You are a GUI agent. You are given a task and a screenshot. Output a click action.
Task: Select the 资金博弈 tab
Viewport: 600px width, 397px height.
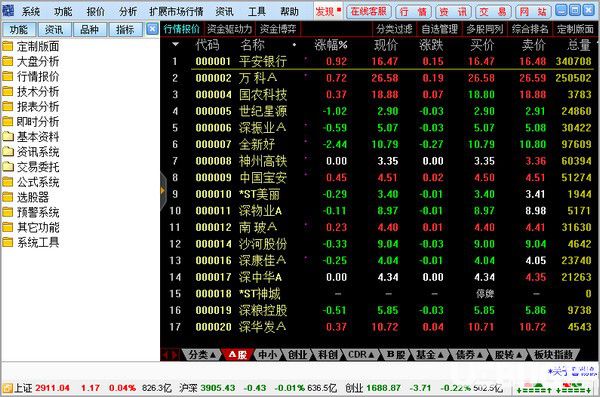pos(278,29)
